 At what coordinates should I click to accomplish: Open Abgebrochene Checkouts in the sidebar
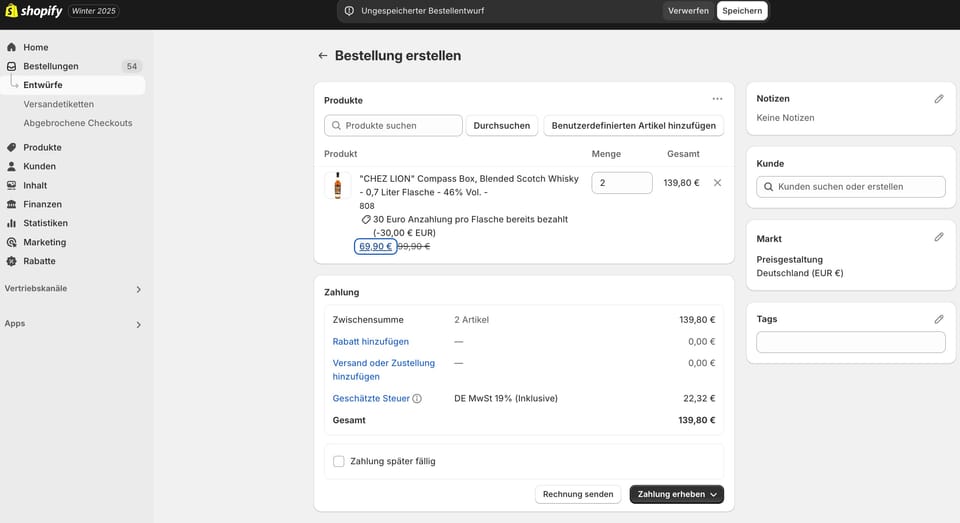[x=78, y=123]
